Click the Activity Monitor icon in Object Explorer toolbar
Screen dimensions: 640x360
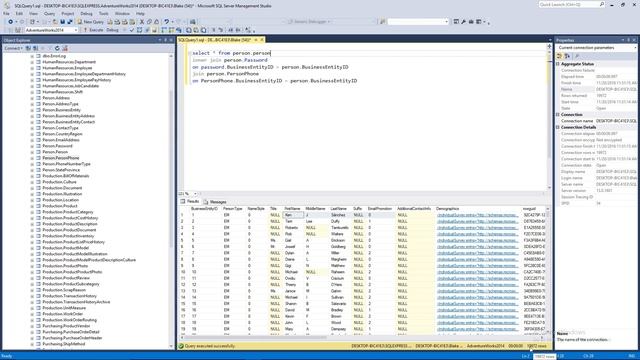pos(65,48)
